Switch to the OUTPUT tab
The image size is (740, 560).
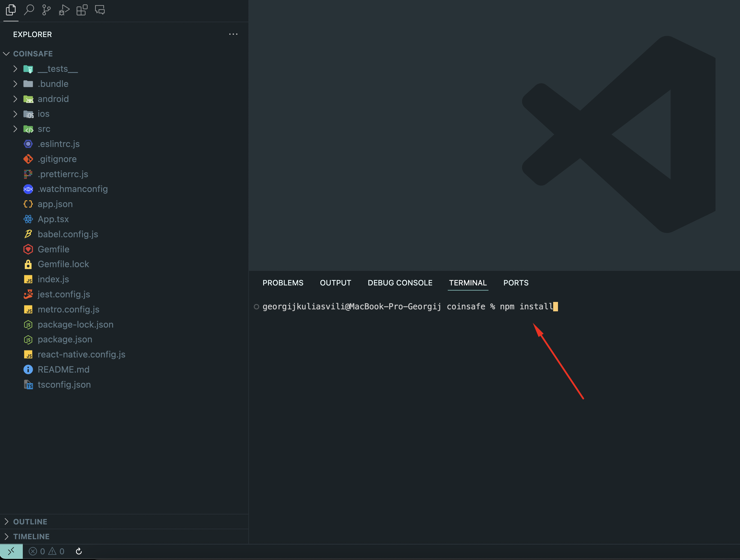click(336, 283)
